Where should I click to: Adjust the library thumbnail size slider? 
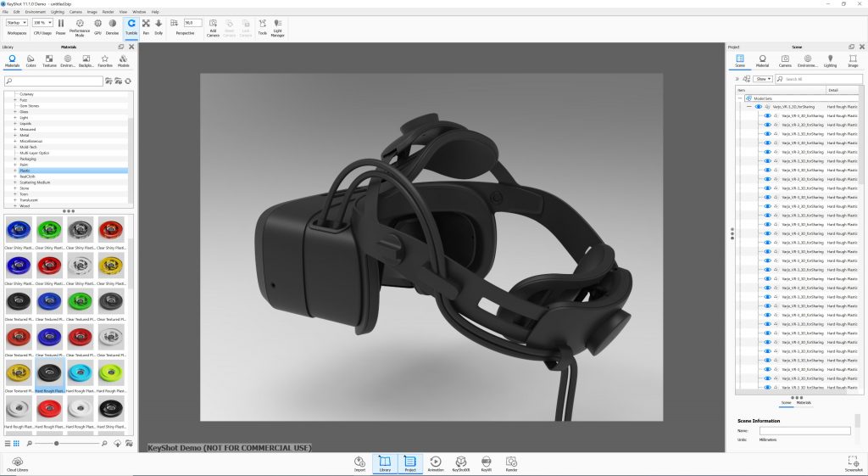[x=57, y=444]
